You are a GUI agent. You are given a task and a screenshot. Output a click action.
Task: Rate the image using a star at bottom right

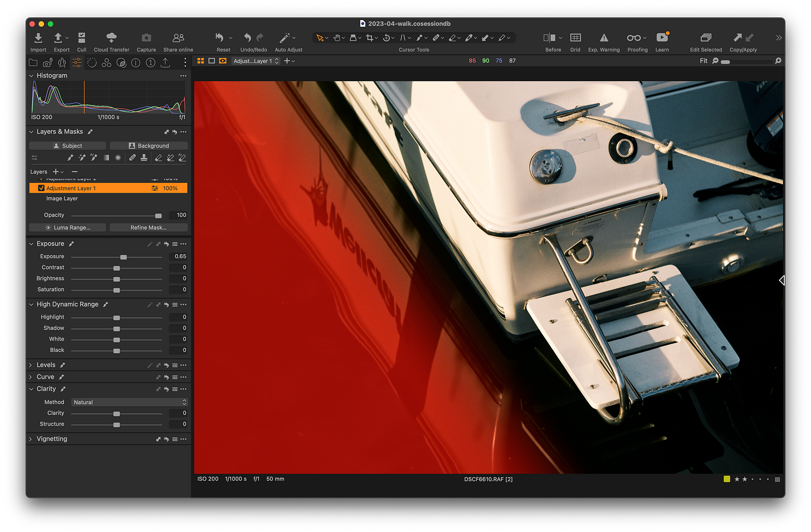click(744, 479)
